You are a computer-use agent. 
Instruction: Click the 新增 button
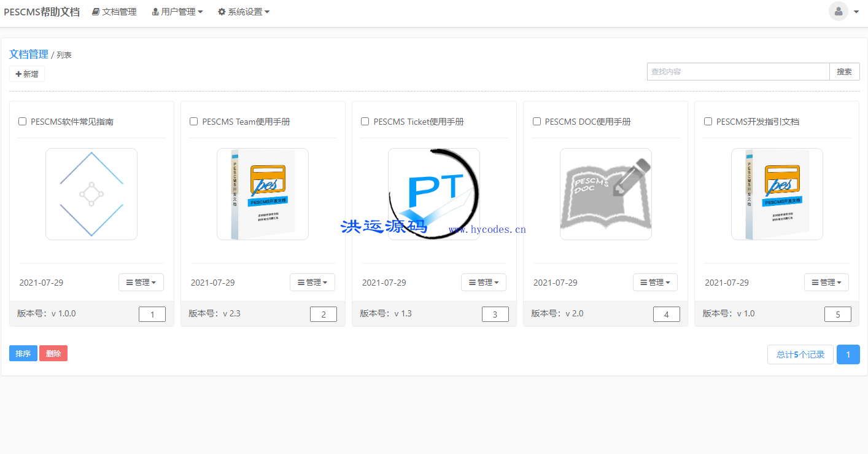pos(27,74)
